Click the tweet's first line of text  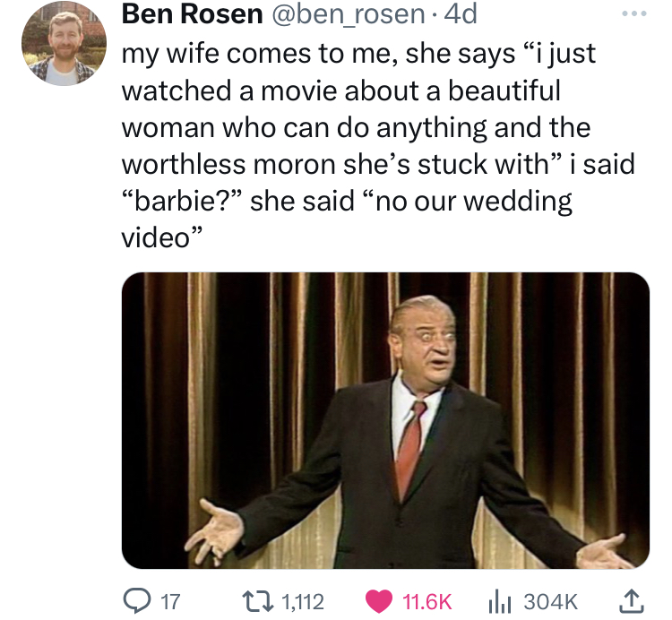point(358,53)
